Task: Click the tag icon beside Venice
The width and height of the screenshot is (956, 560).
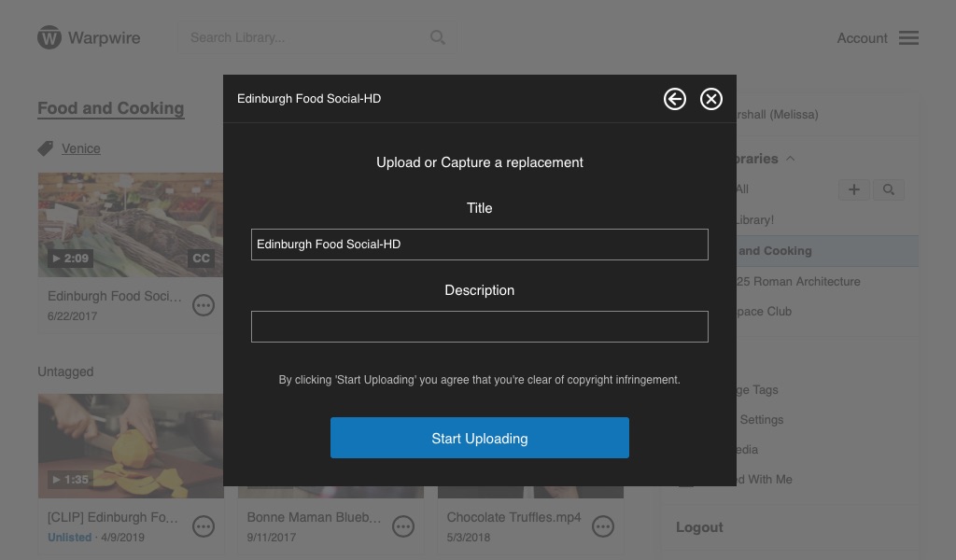Action: point(46,148)
